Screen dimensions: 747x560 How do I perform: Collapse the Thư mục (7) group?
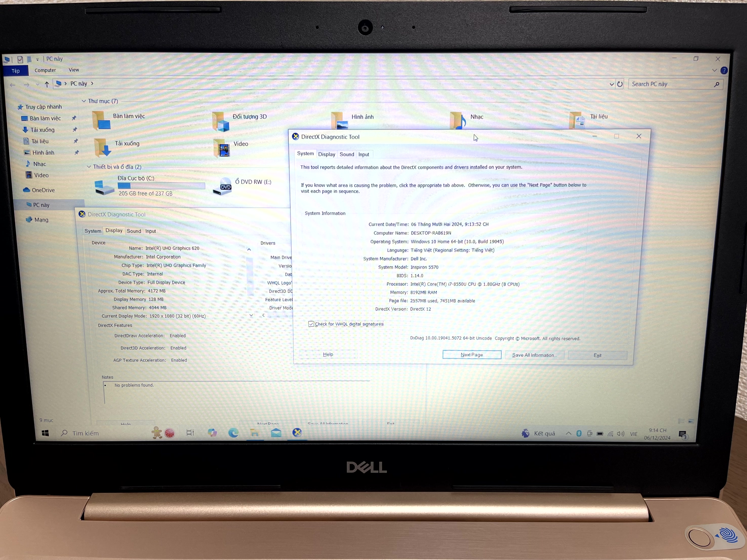(84, 101)
